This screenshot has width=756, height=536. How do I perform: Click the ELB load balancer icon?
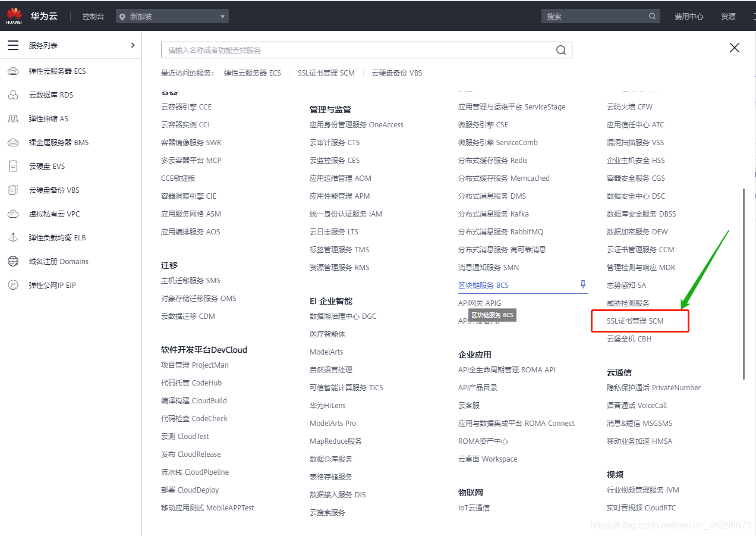13,238
